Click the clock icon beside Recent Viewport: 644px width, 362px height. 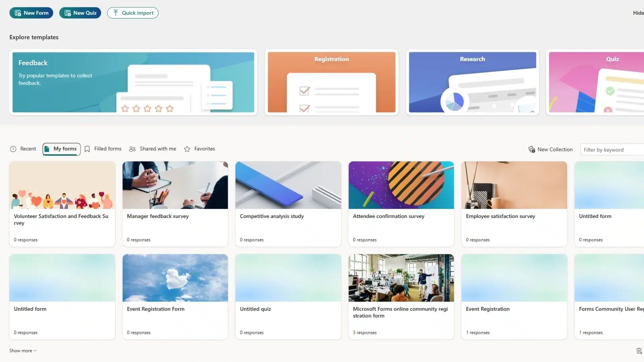13,149
